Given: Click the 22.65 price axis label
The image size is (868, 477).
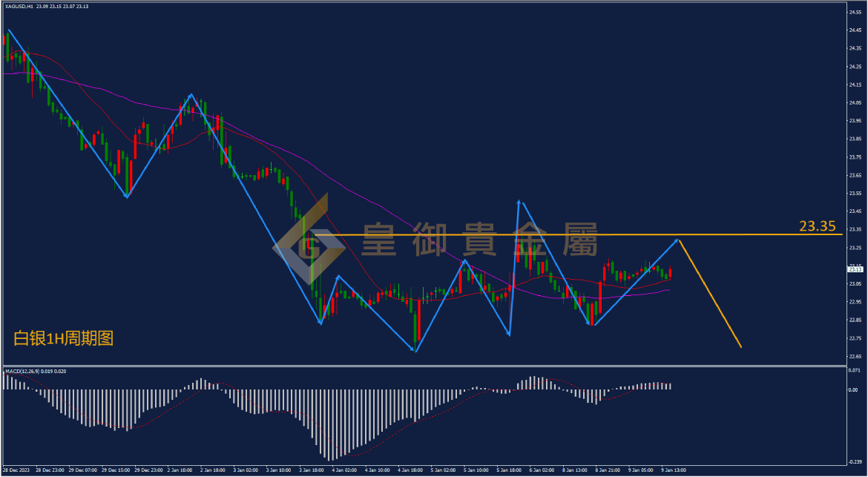Looking at the screenshot, I should click(855, 356).
